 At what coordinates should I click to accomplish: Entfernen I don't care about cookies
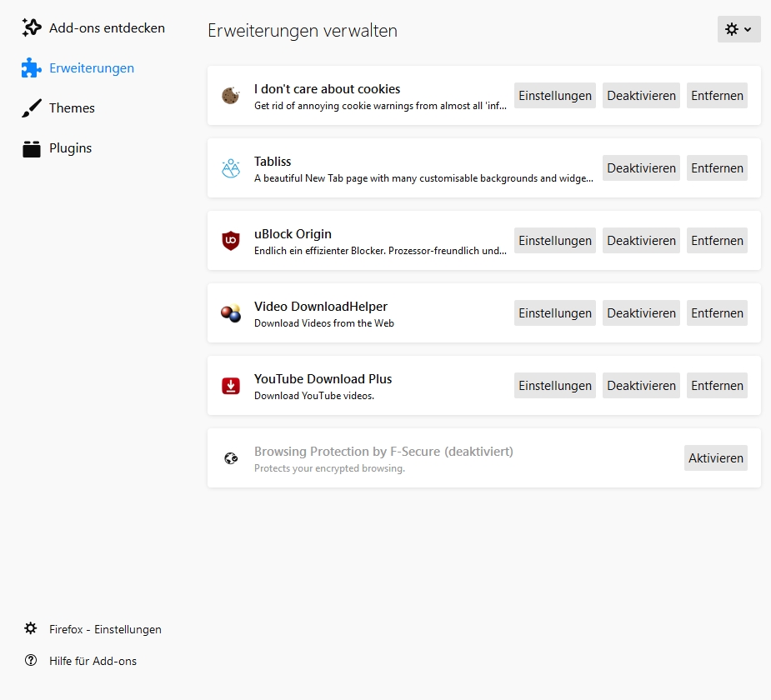(x=717, y=95)
